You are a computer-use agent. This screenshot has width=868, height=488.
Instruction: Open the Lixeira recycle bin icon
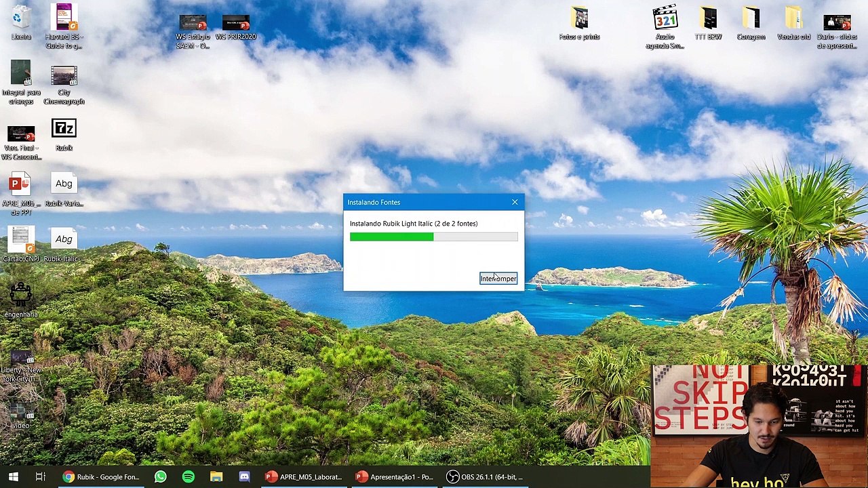click(21, 22)
